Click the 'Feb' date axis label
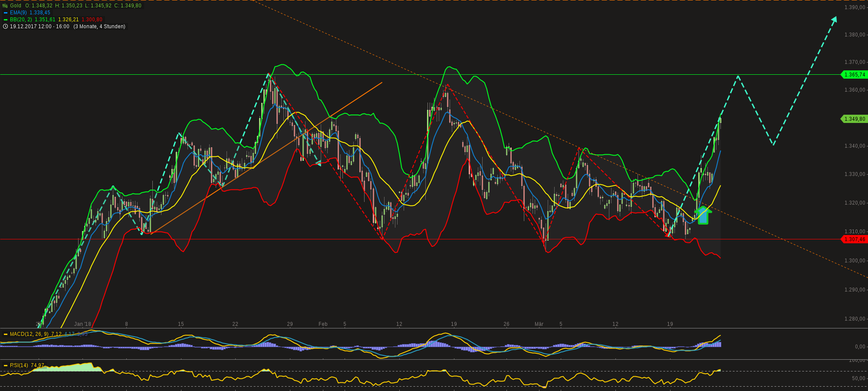Image resolution: width=868 pixels, height=391 pixels. 323,324
